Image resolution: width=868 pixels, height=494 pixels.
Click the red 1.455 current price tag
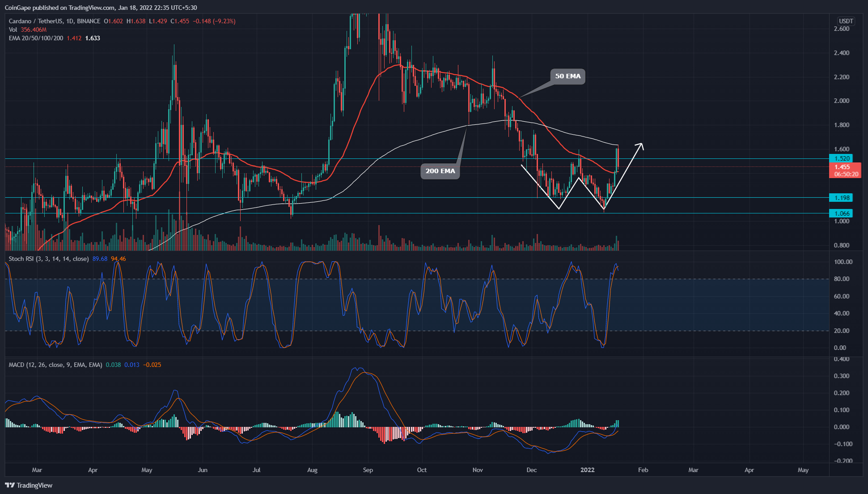click(844, 170)
